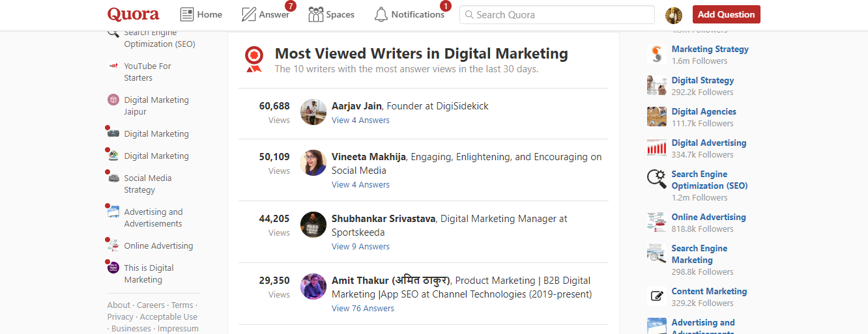This screenshot has height=334, width=868.
Task: Open YouTube For Starters space
Action: tap(147, 72)
